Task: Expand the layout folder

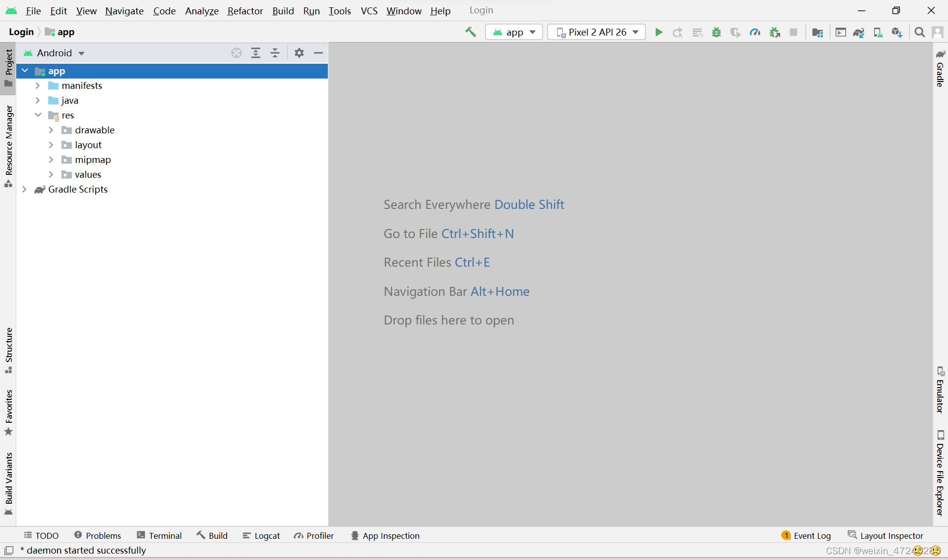Action: click(x=51, y=145)
